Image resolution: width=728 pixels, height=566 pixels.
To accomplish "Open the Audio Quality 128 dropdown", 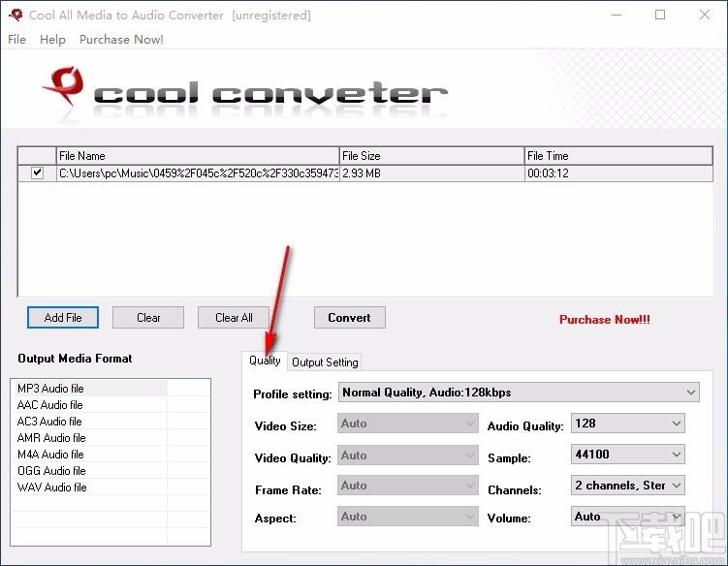I will click(628, 424).
